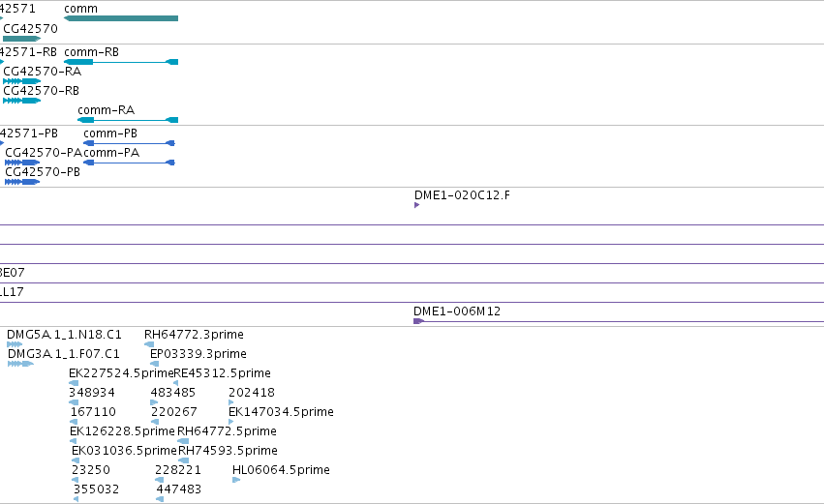Click the EP03339.3prime arrow glyph

(155, 364)
